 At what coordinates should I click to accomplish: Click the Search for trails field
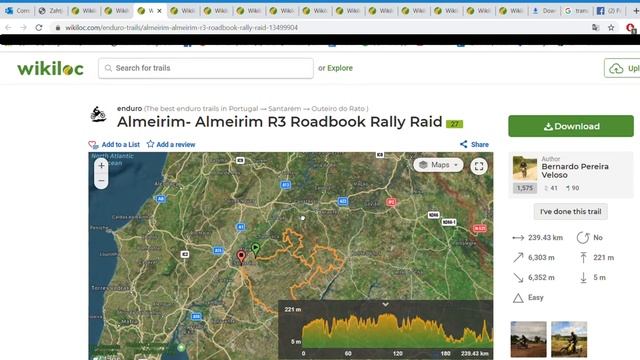[206, 68]
